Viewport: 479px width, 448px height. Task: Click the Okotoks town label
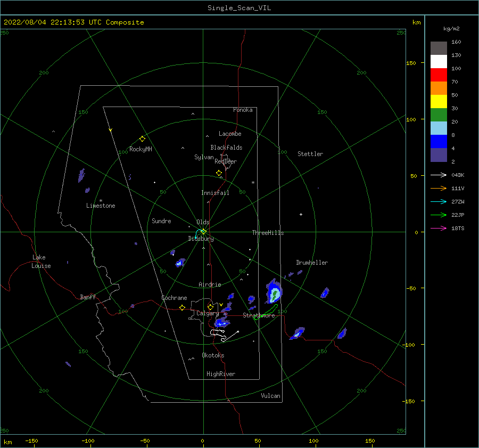coord(213,355)
